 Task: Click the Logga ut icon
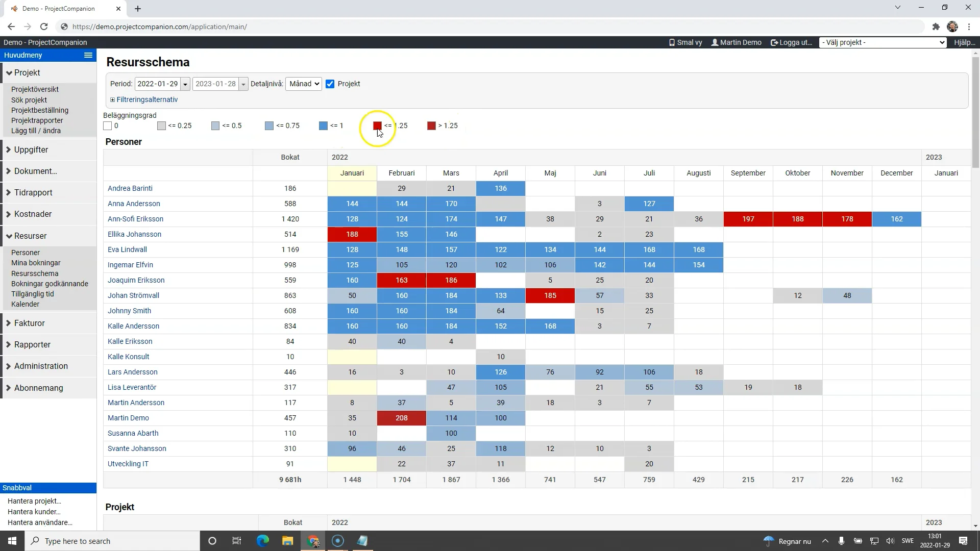774,42
